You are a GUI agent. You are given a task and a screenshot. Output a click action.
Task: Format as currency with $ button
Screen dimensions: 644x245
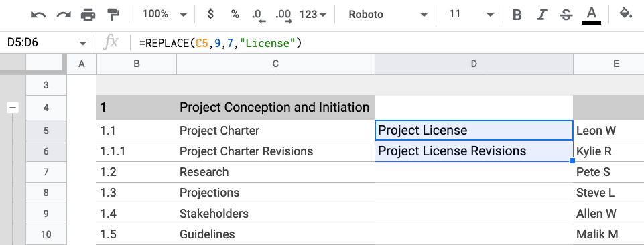pyautogui.click(x=210, y=14)
